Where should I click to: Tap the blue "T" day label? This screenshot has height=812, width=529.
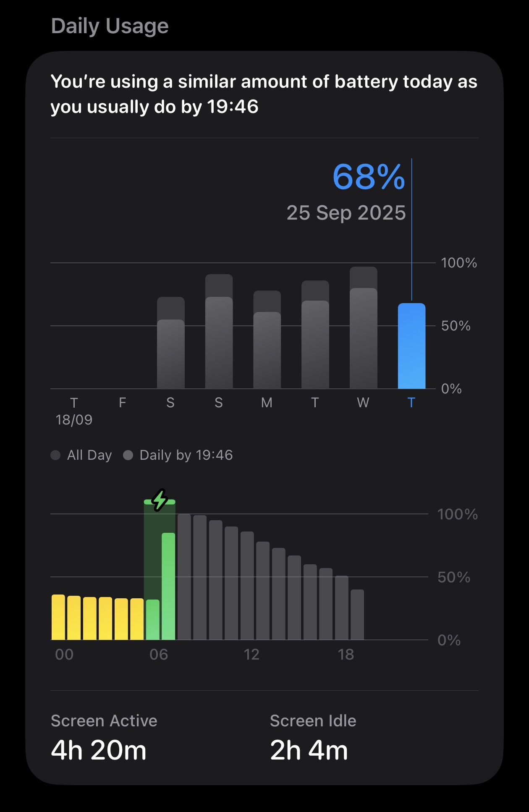(411, 403)
